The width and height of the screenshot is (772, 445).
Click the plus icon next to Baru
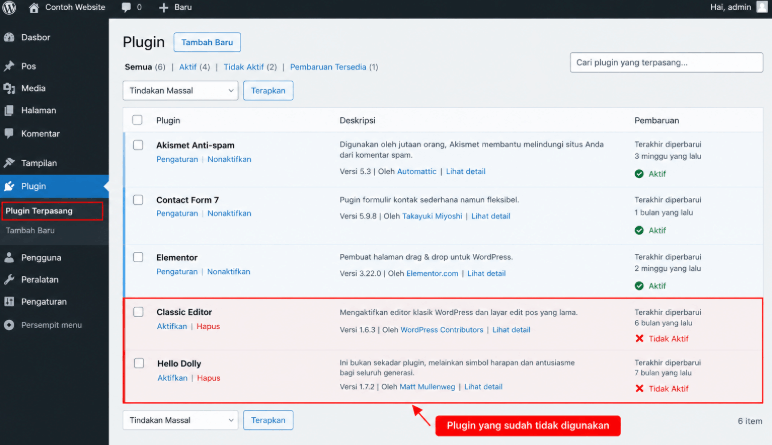pyautogui.click(x=163, y=7)
